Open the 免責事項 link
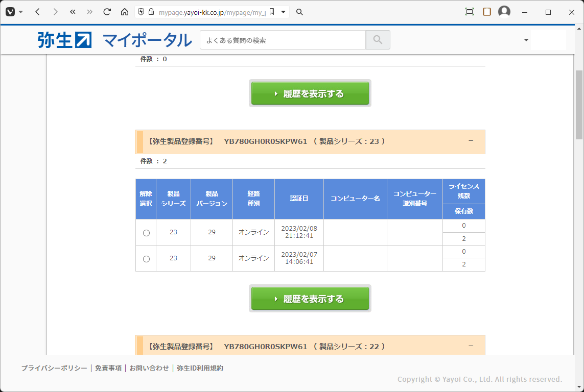 (108, 368)
